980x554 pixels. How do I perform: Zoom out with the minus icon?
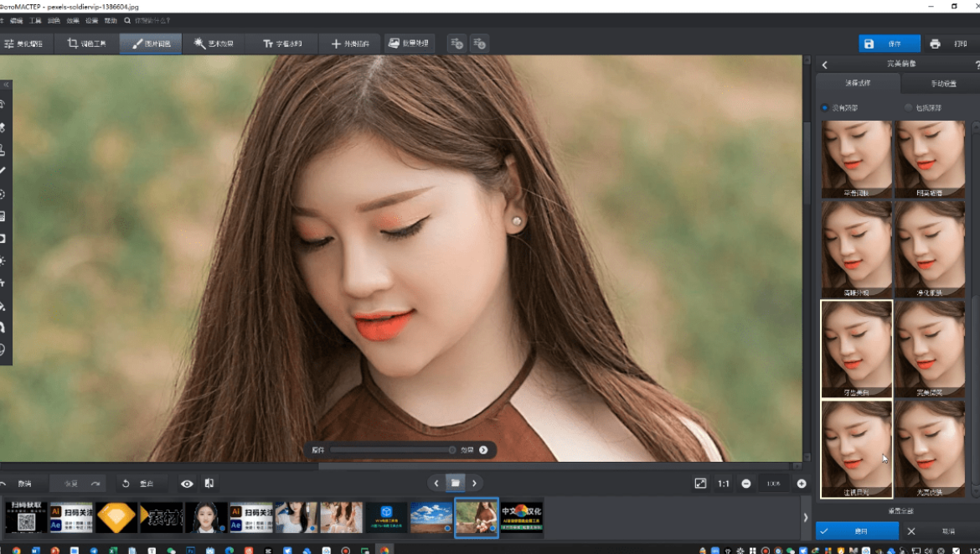pyautogui.click(x=745, y=484)
